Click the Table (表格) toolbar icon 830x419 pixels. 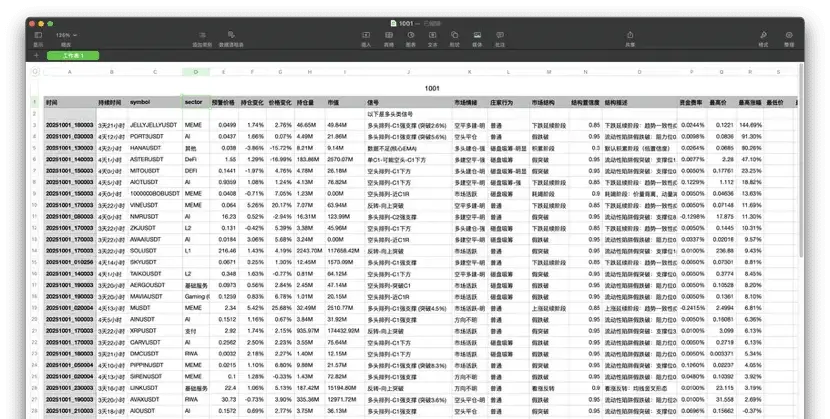[x=389, y=35]
